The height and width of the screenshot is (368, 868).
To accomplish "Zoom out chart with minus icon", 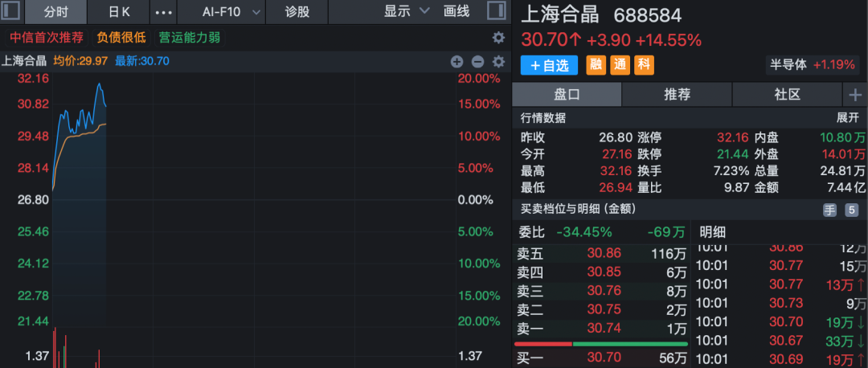I will 477,61.
